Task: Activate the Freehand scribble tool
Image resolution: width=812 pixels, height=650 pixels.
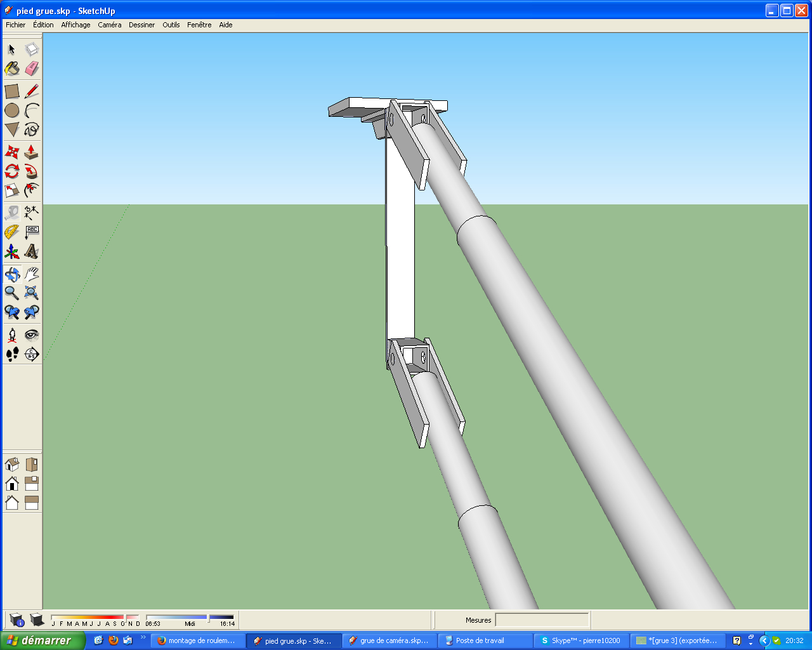Action: coord(32,129)
